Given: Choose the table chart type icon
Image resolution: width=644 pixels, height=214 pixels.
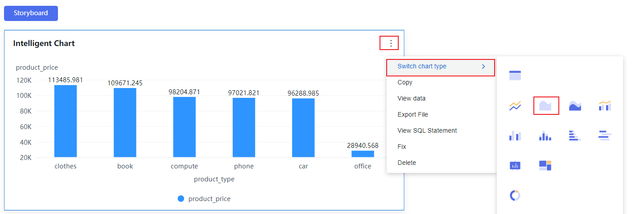Looking at the screenshot, I should point(515,76).
